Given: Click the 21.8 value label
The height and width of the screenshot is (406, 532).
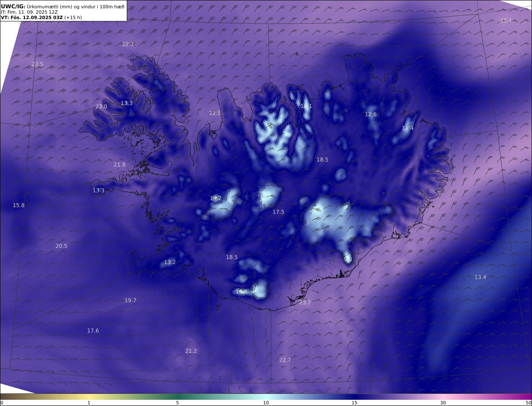Looking at the screenshot, I should pyautogui.click(x=119, y=164).
